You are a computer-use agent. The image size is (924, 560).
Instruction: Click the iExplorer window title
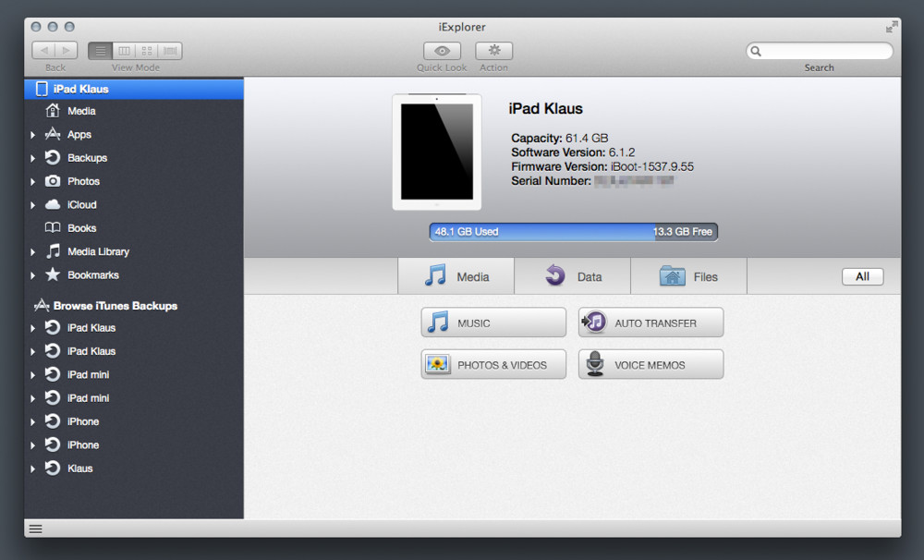[x=462, y=27]
